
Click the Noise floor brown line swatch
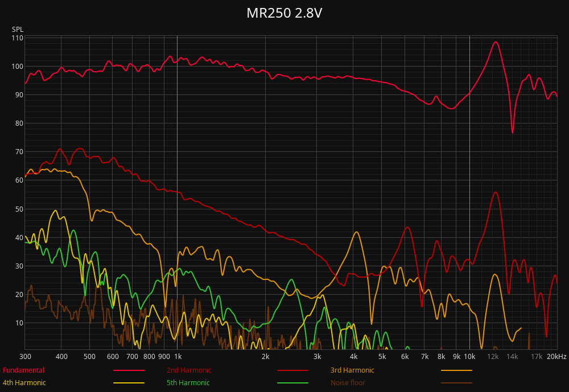tap(456, 383)
